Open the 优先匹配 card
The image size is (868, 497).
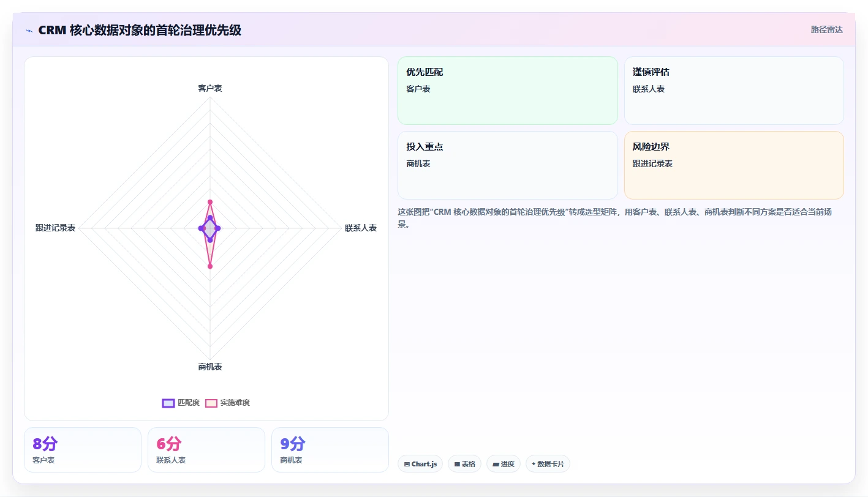pyautogui.click(x=508, y=91)
